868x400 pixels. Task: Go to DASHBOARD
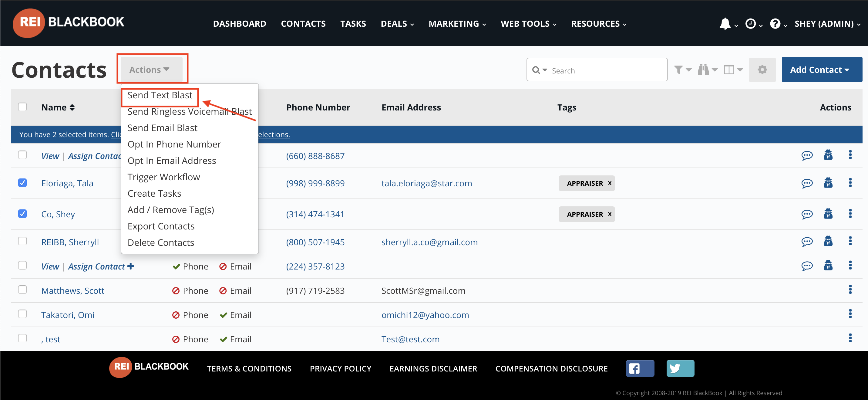pos(240,24)
